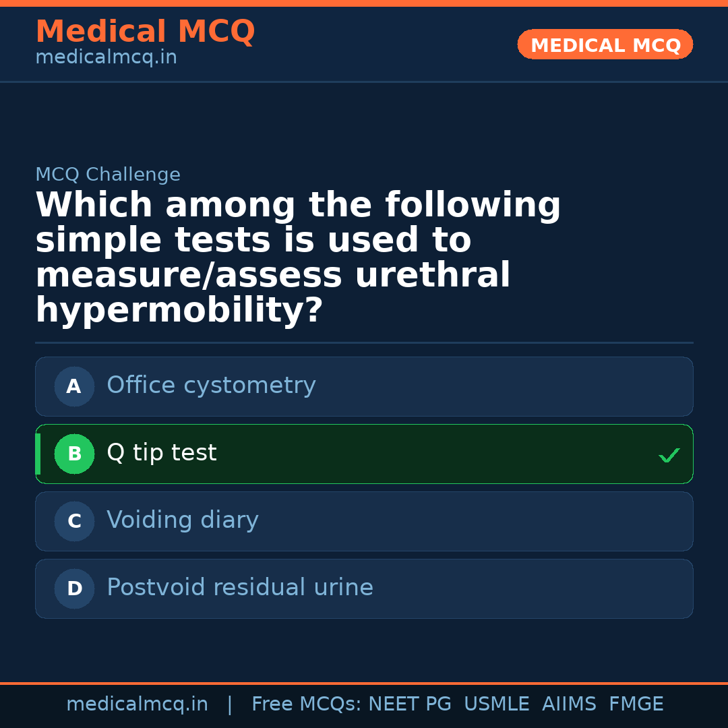Pick the "Voiding diary" answer text

click(x=183, y=520)
